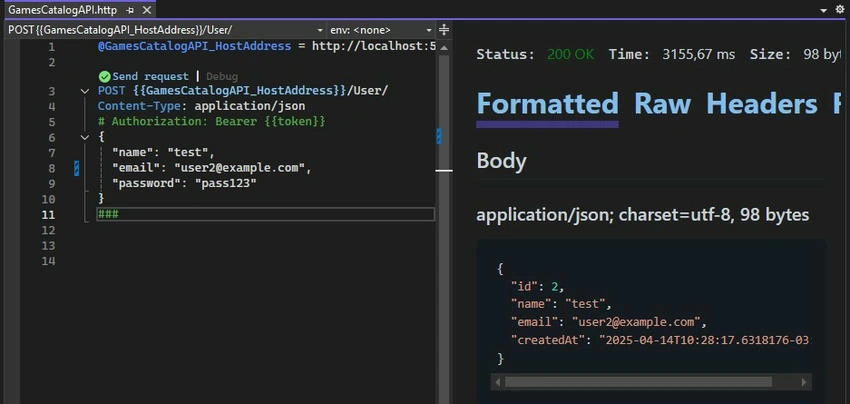The image size is (850, 404).
Task: Click the Body heading
Action: tap(501, 161)
